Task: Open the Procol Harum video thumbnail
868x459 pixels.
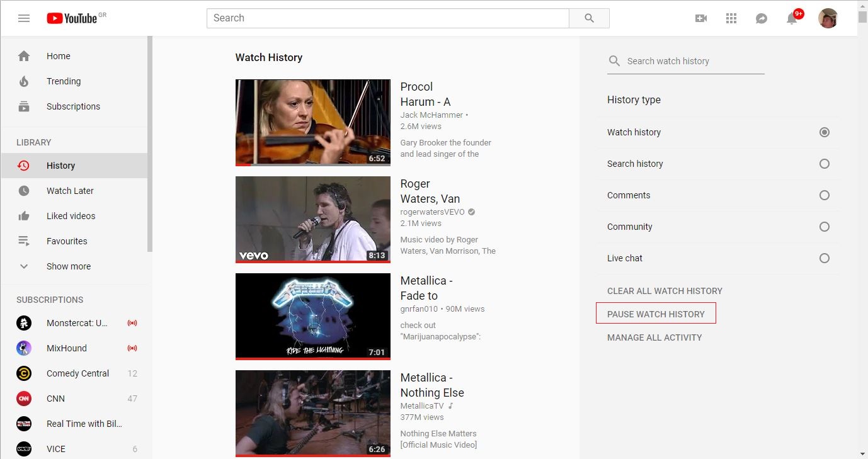Action: point(313,123)
